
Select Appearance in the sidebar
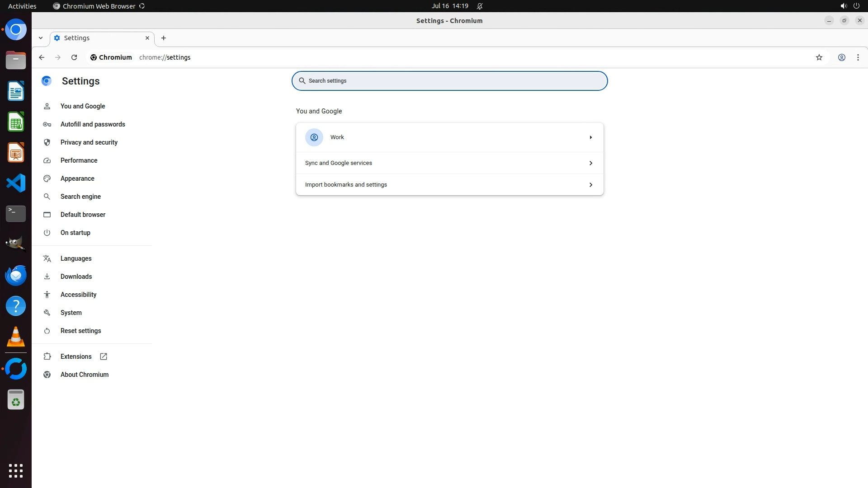(77, 178)
